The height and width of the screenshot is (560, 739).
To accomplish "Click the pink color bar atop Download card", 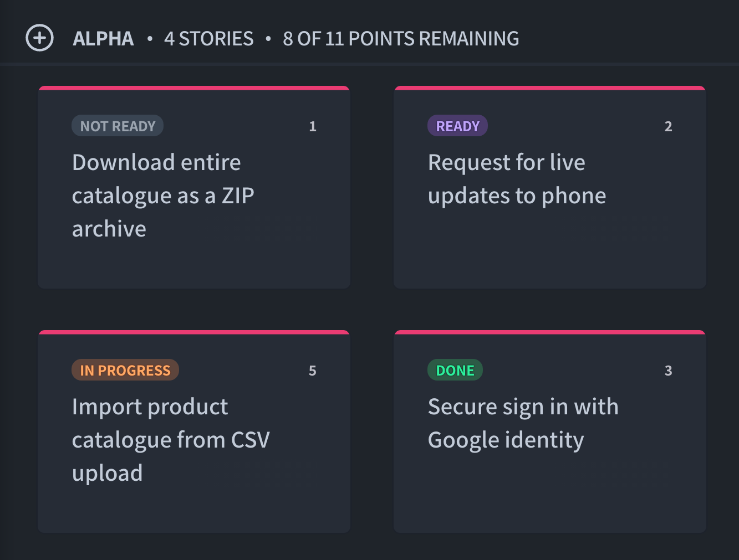I will [194, 88].
